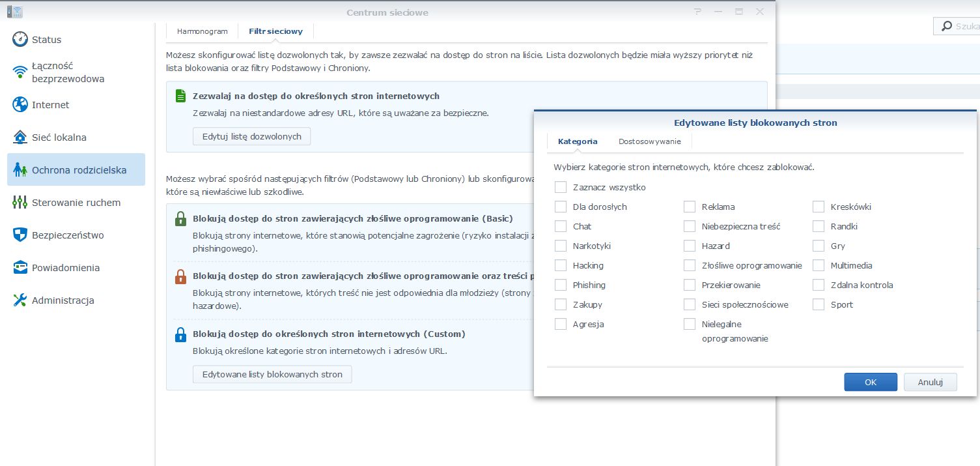Click the Powiadomienia message icon
Viewport: 980px width, 466px height.
pyautogui.click(x=20, y=267)
